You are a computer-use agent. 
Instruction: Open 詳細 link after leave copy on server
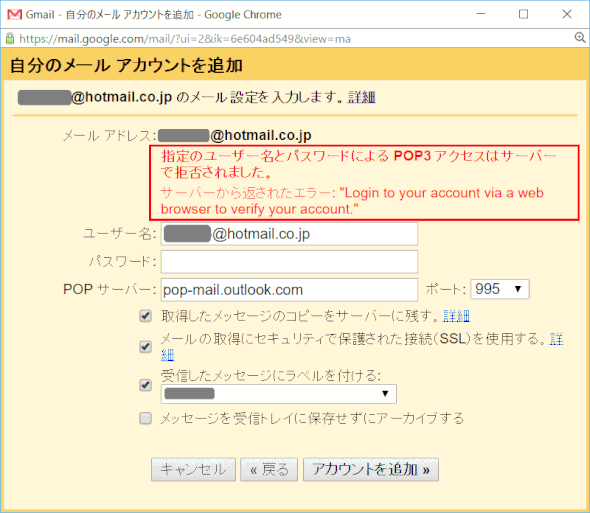pos(456,316)
